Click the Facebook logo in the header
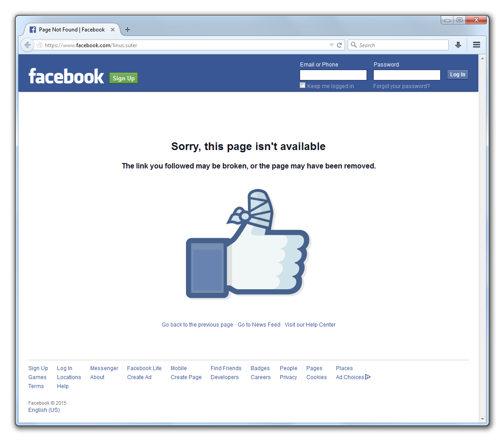Viewport: 504px width, 442px height. [66, 76]
